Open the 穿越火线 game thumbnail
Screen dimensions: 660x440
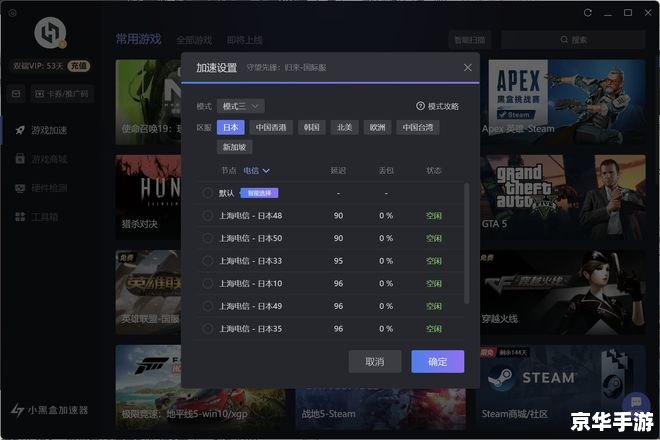(563, 293)
